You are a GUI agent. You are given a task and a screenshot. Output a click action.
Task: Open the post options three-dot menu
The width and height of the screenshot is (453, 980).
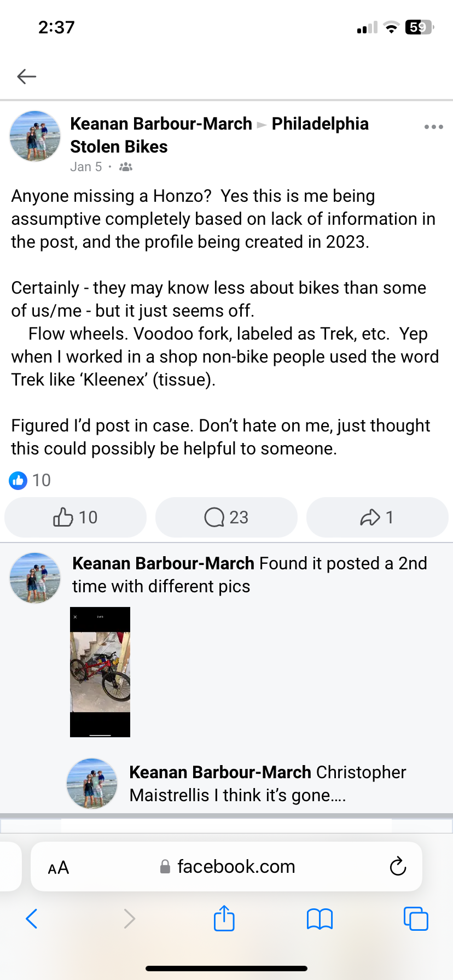[x=433, y=126]
